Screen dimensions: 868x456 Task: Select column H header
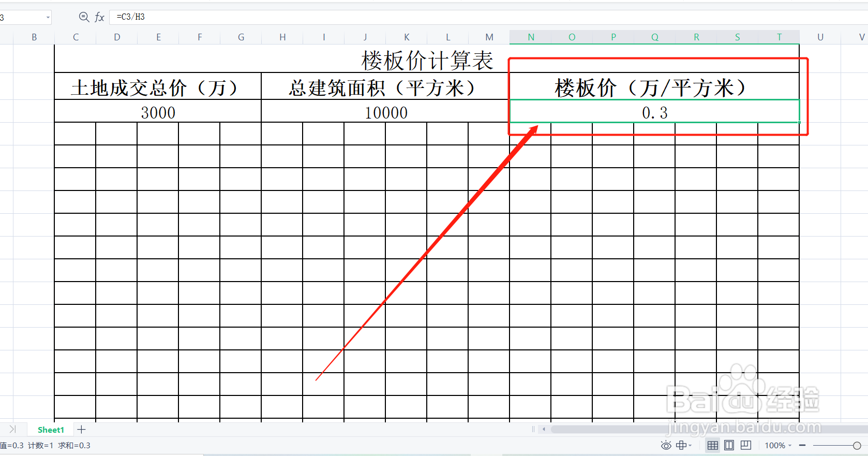pyautogui.click(x=282, y=37)
